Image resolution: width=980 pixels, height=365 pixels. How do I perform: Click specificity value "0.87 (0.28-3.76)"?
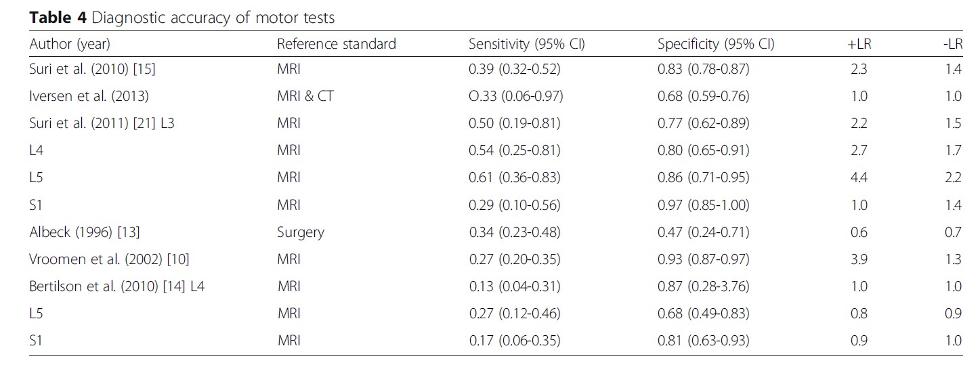(x=704, y=286)
